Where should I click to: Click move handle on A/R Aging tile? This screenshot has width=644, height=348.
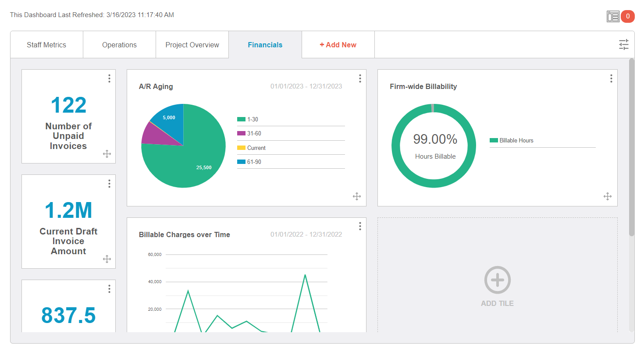356,196
